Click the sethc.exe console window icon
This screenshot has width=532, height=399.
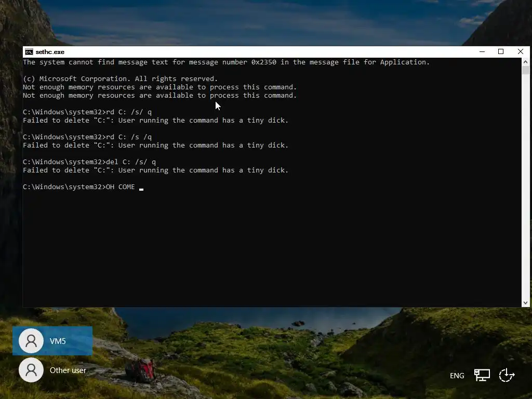click(x=29, y=51)
